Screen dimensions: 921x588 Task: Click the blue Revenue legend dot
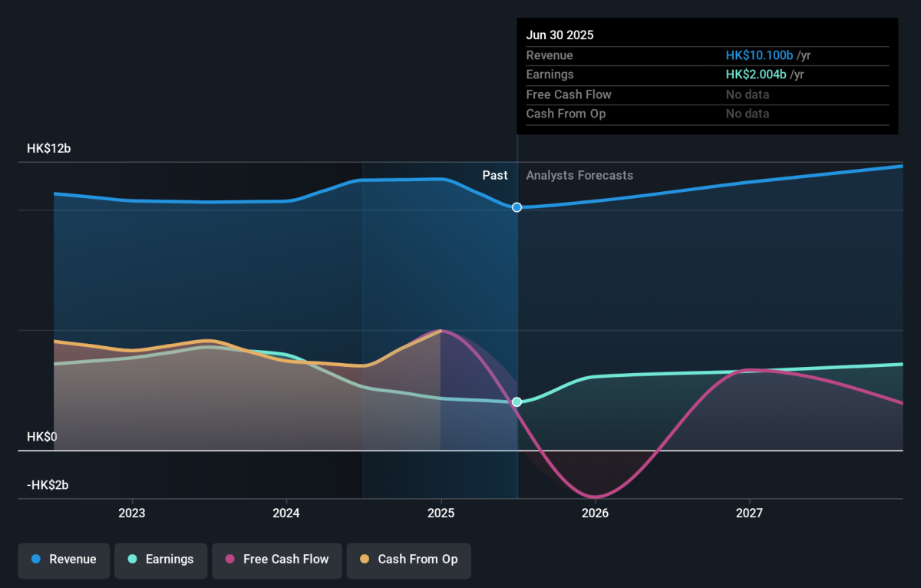pyautogui.click(x=36, y=560)
